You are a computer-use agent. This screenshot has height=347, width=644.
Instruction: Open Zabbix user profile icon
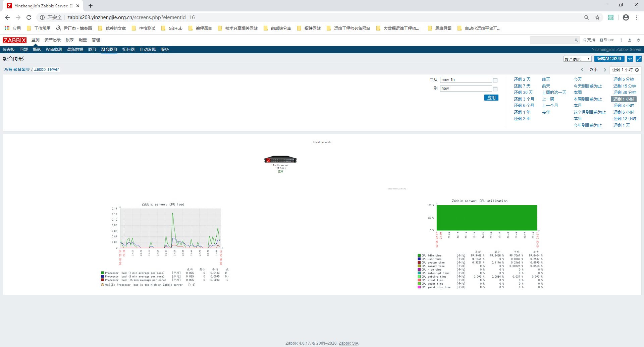[x=630, y=40]
